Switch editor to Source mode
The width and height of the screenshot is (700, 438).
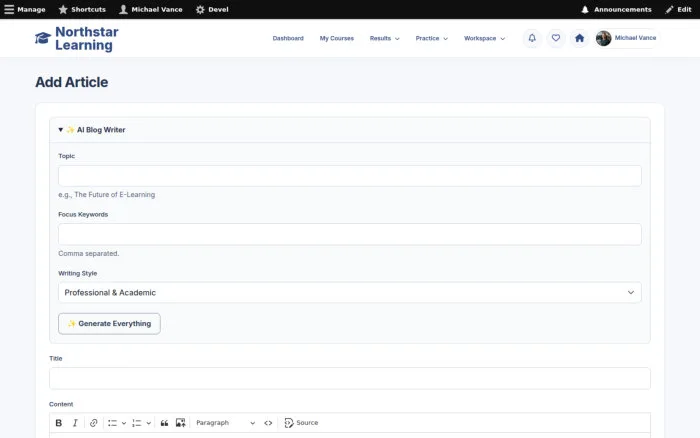[301, 423]
